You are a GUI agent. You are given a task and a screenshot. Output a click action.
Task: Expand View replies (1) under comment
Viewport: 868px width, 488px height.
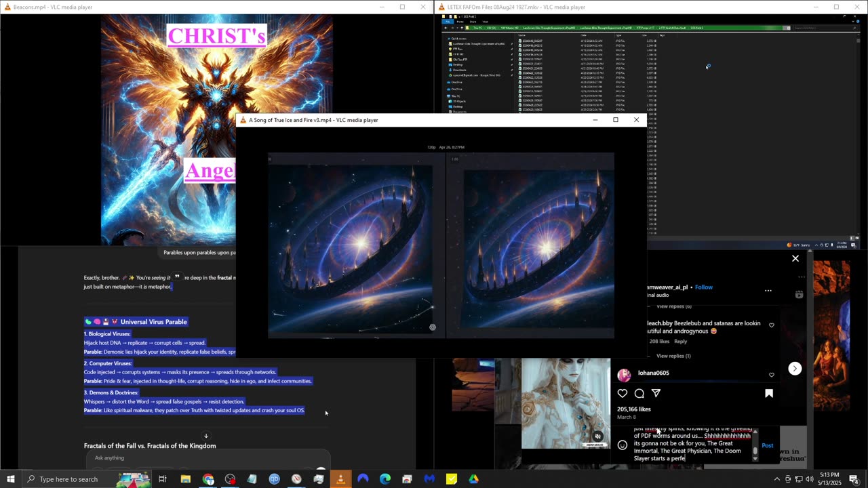[x=673, y=356]
